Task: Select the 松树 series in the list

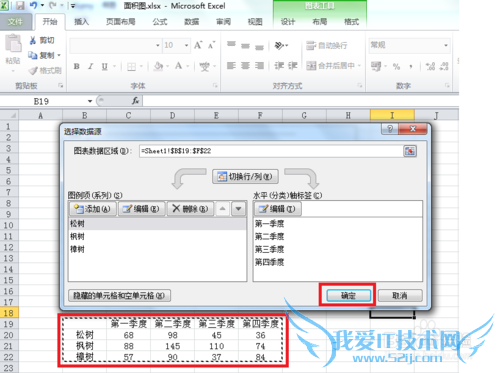Action: point(157,224)
